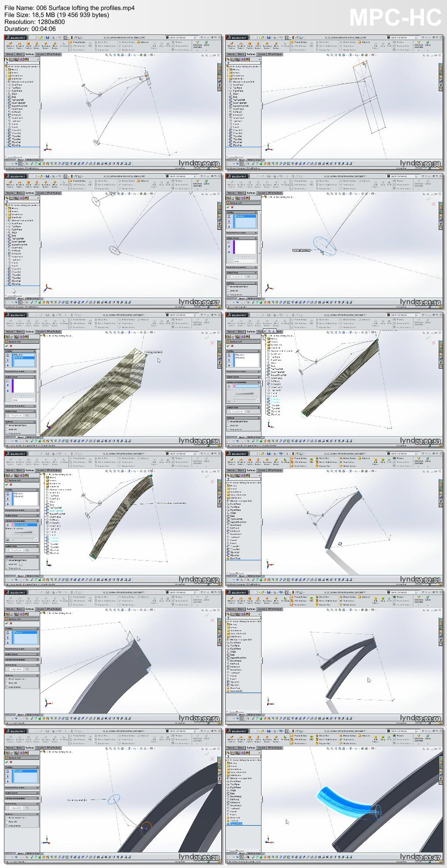Viewport: 447px width, 868px height.
Task: Click Revolved Surface icon in 00:02:31 frame
Action: [241, 460]
